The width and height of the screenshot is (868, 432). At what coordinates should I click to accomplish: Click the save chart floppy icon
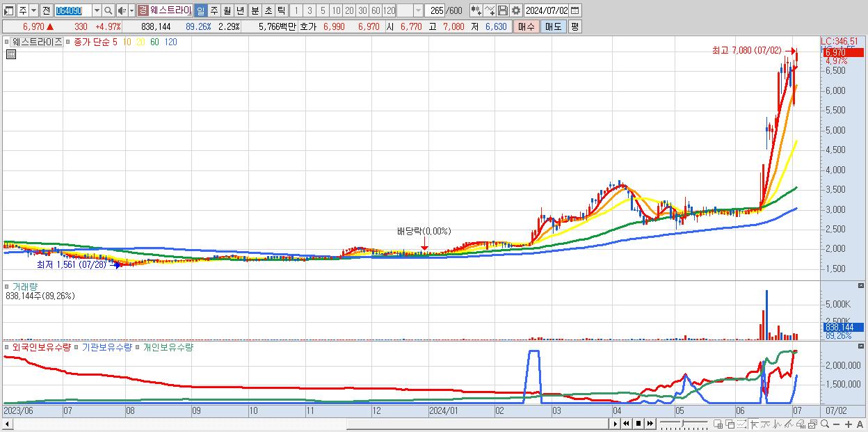pos(503,10)
